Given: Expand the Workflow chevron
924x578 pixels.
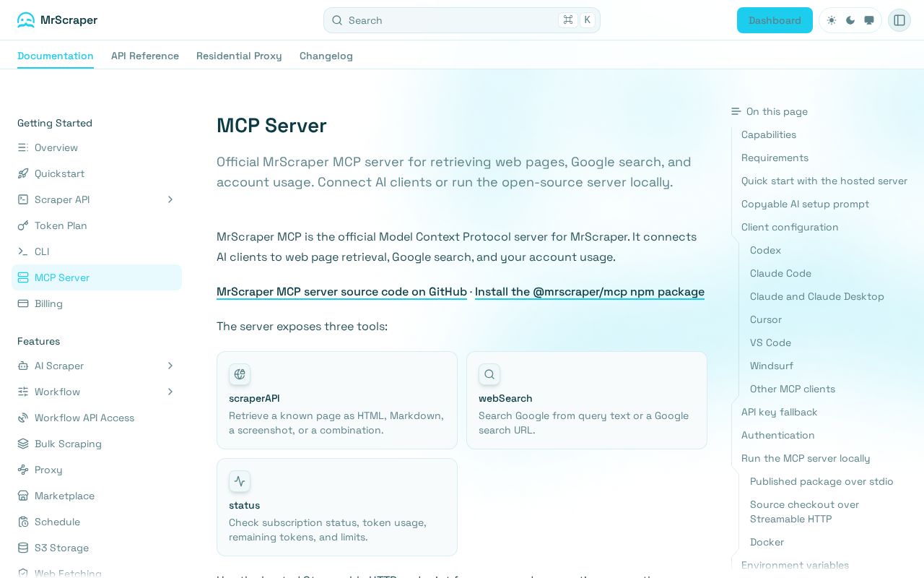Looking at the screenshot, I should click(170, 392).
